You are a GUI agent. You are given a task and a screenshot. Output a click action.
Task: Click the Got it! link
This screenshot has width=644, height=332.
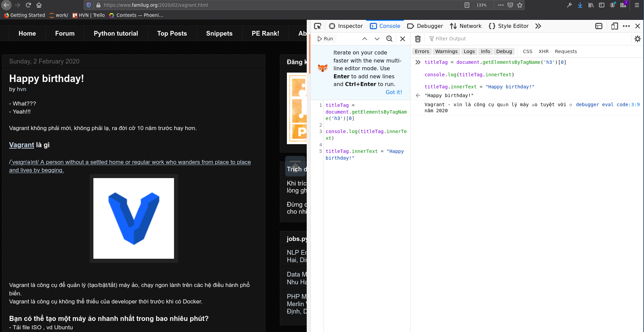click(393, 92)
